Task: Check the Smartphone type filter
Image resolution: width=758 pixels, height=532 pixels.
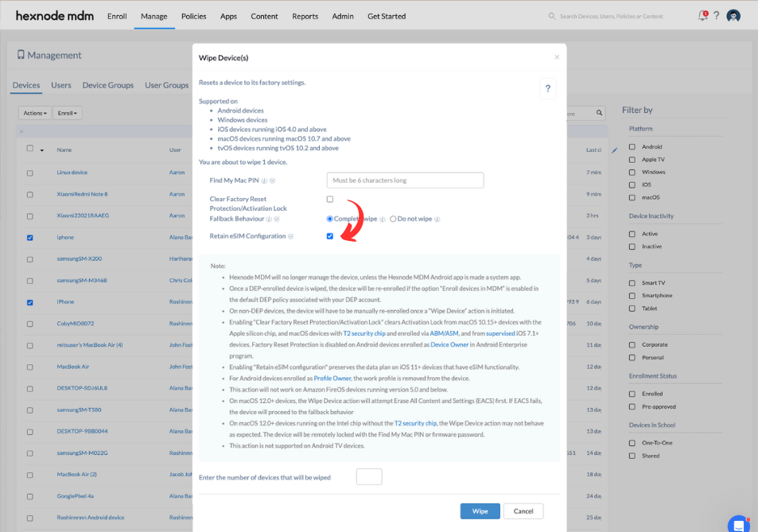Action: click(632, 295)
